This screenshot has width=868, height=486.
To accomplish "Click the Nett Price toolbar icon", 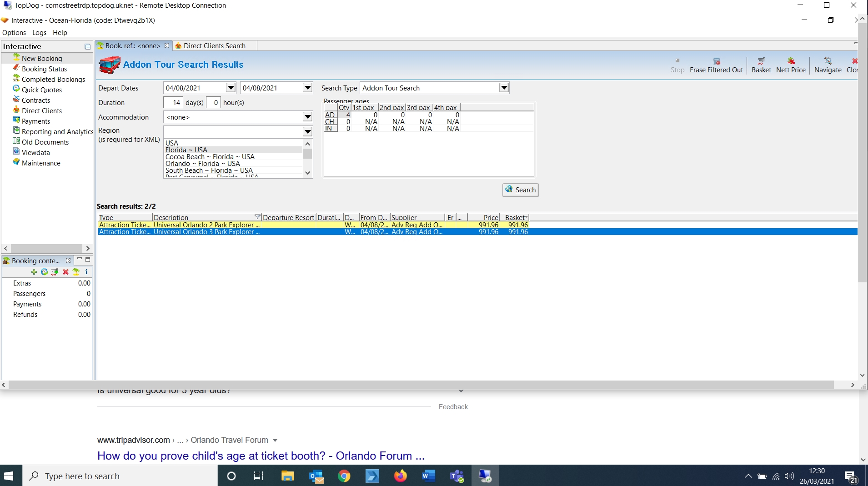I will pyautogui.click(x=791, y=61).
